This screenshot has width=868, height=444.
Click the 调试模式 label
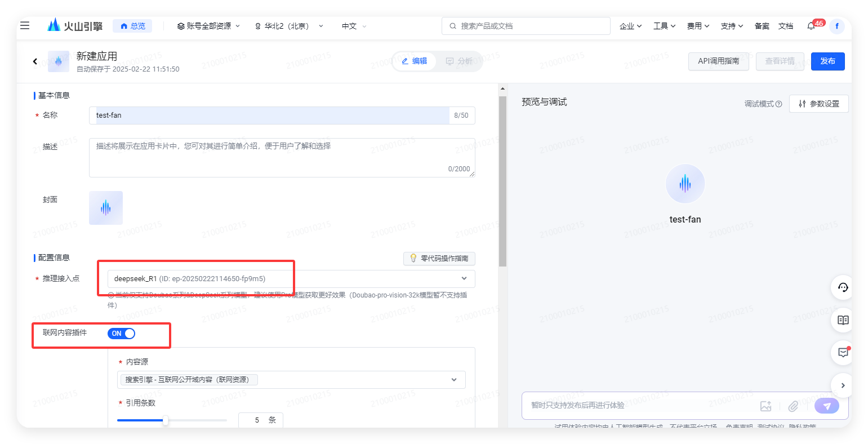click(759, 104)
